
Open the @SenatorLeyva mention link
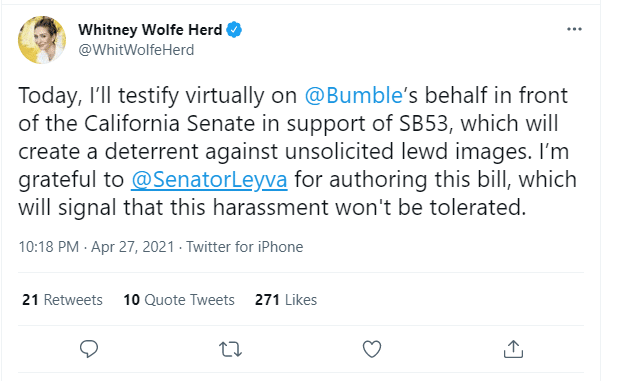(209, 179)
